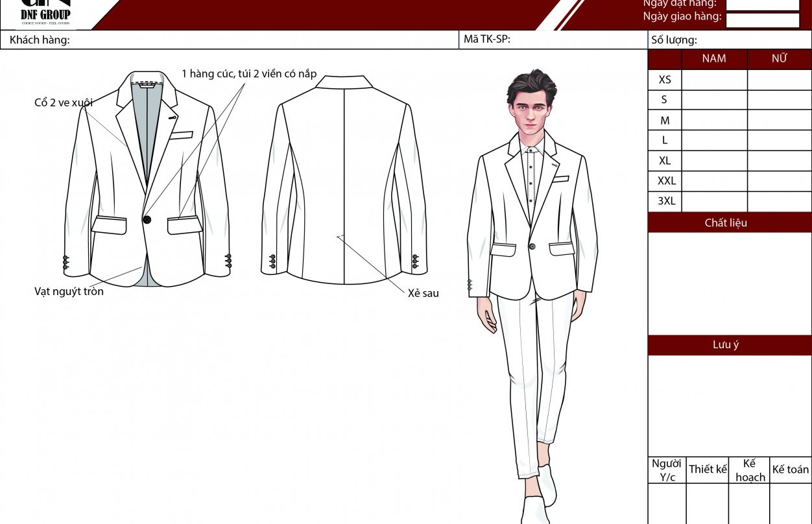Click the Mã TK-SP field
The height and width of the screenshot is (524, 812).
point(577,40)
